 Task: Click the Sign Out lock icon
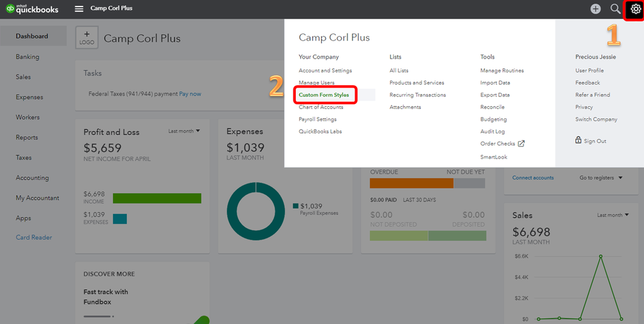578,140
